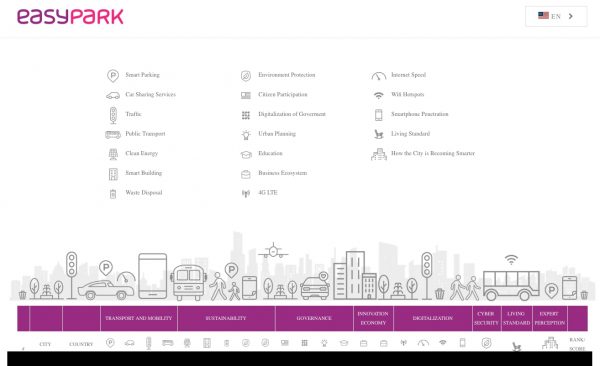The height and width of the screenshot is (366, 600).
Task: Click the Smartphone Penetration legend icon
Action: pyautogui.click(x=378, y=115)
